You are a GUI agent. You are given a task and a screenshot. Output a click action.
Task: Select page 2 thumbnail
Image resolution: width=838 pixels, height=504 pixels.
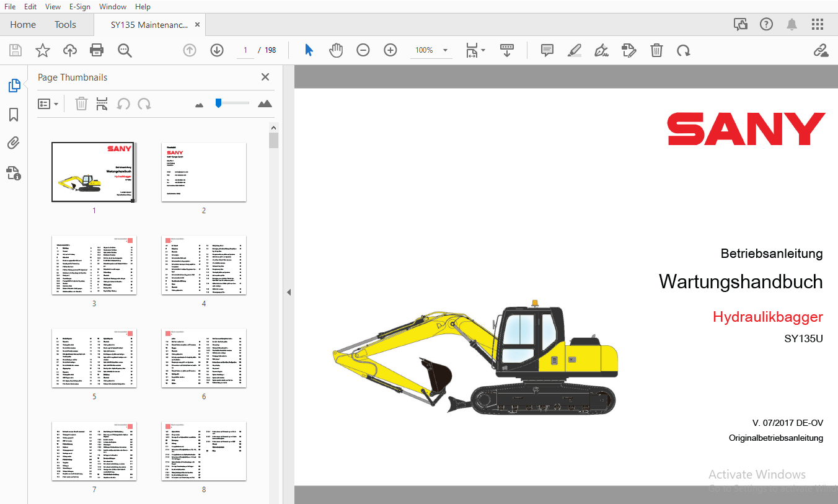[204, 172]
